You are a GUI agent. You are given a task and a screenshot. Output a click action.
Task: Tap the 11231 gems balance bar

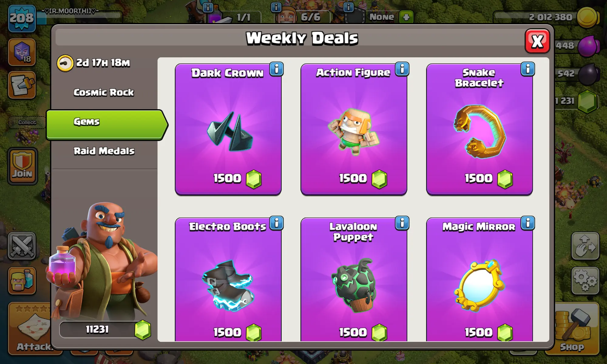[x=105, y=329]
